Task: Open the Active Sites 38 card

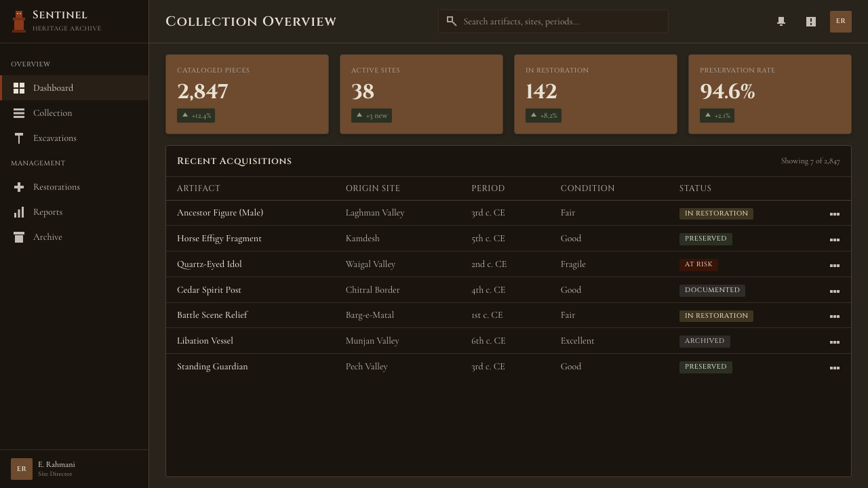Action: [x=421, y=94]
